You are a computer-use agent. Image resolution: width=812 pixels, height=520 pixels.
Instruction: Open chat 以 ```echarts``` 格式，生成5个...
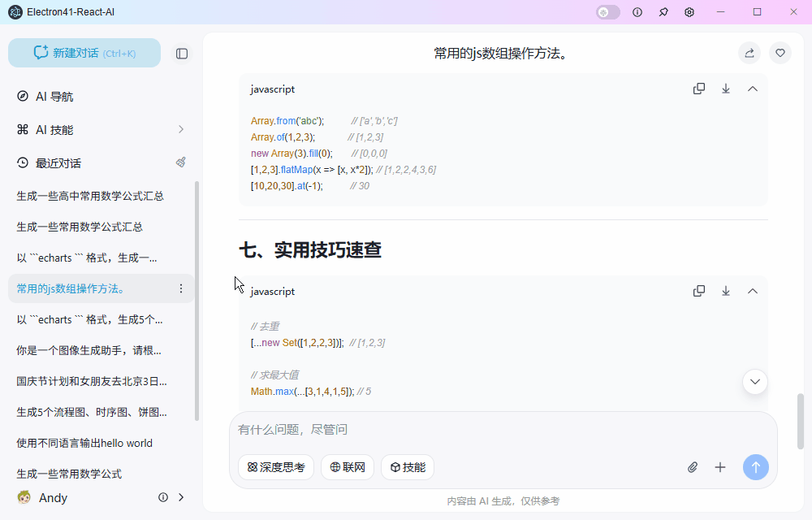[89, 319]
